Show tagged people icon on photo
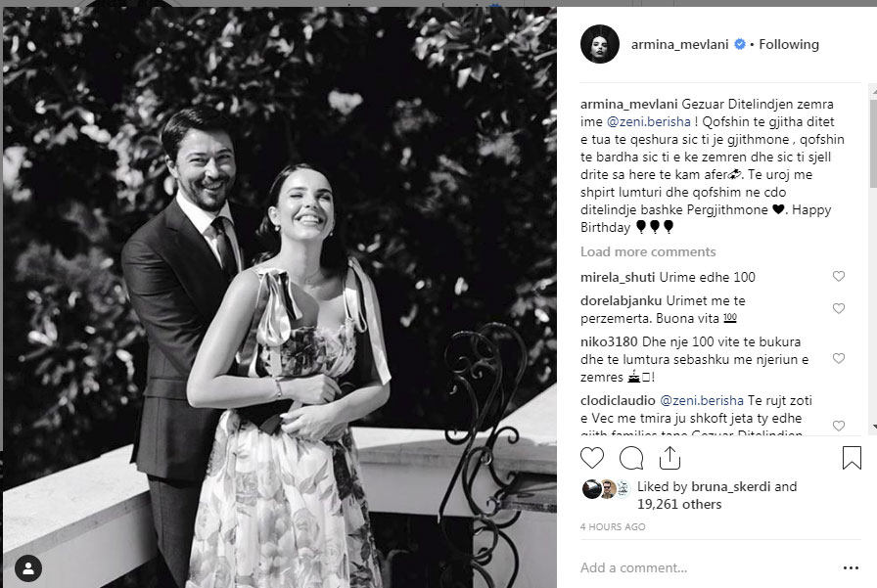This screenshot has height=588, width=877. (x=28, y=568)
